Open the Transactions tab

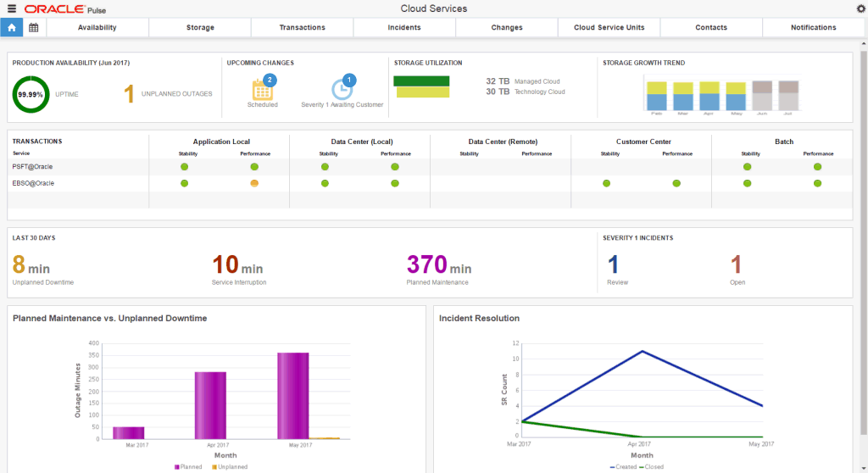click(303, 27)
